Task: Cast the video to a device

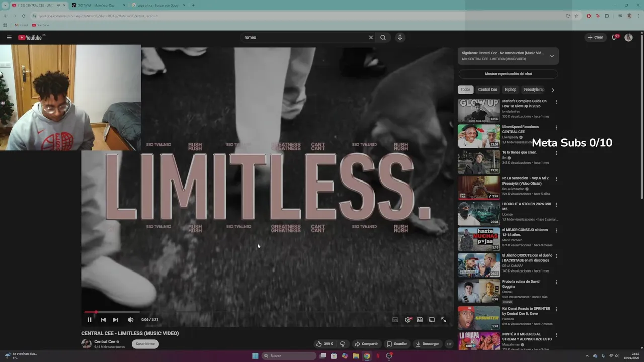Action: pos(431,320)
